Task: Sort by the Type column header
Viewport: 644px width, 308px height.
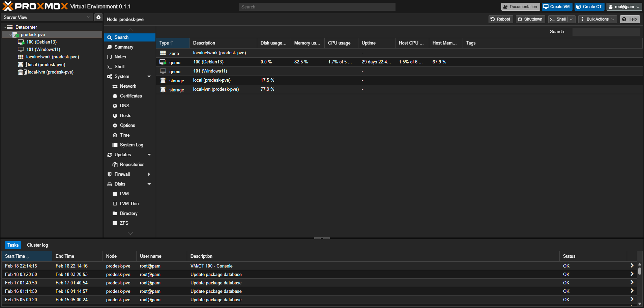Action: pos(173,43)
